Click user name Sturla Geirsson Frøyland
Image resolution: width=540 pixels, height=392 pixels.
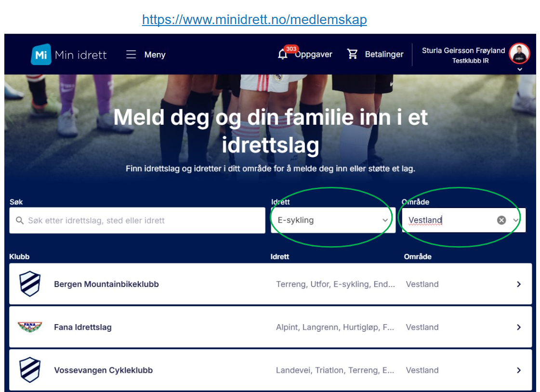[463, 51]
